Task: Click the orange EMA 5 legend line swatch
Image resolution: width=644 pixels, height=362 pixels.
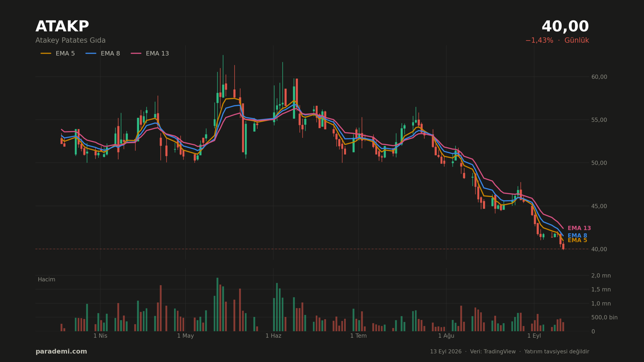Action: [x=46, y=53]
